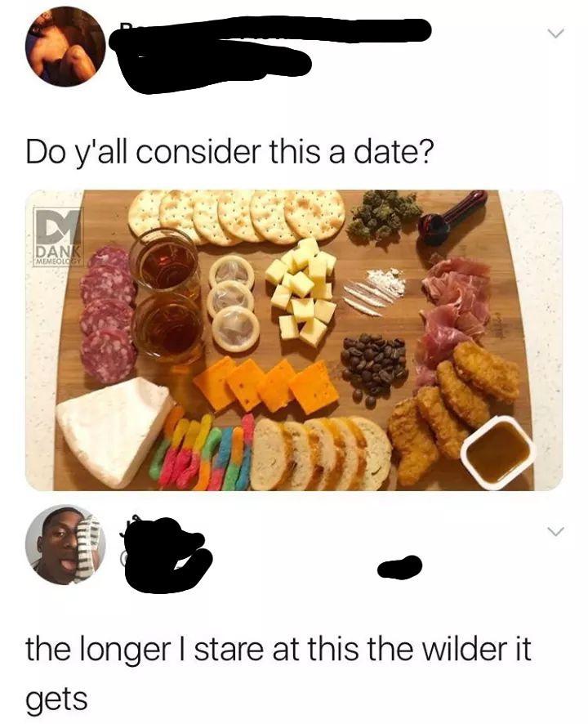
Task: Click the small redacted timestamp on the reply
Action: tap(399, 566)
